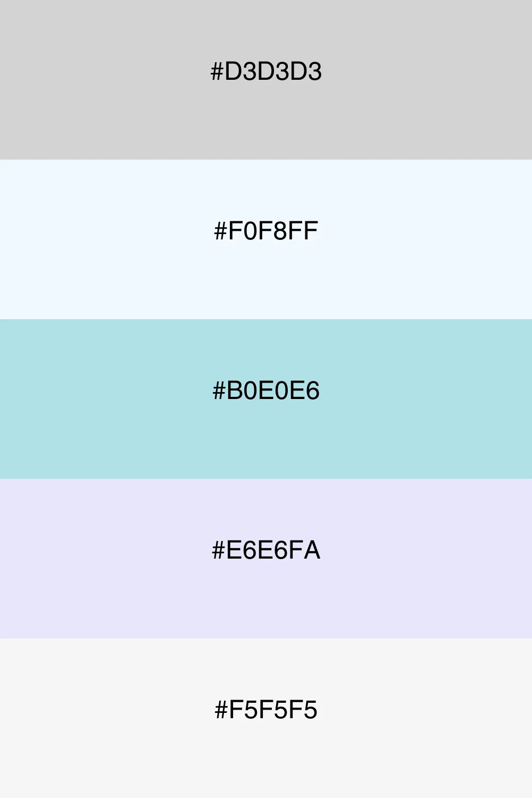532x798 pixels.
Task: Click the #B0E0E6 hex code text
Action: coord(266,391)
